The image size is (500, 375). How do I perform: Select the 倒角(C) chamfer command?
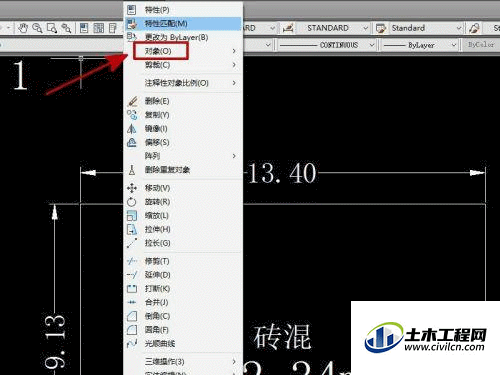[183, 316]
